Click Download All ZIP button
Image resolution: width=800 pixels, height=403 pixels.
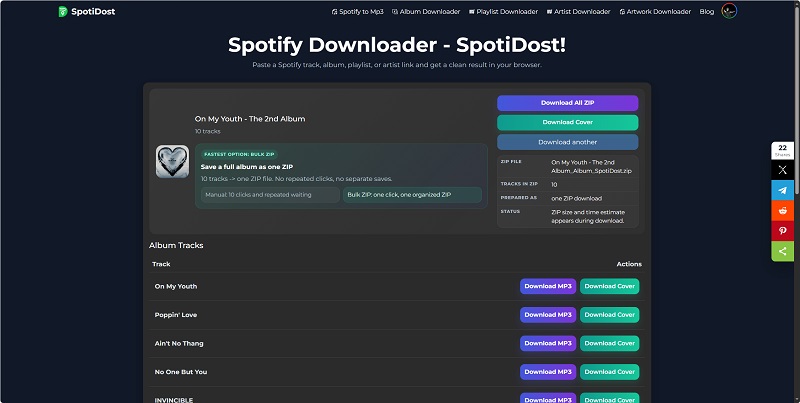(567, 103)
